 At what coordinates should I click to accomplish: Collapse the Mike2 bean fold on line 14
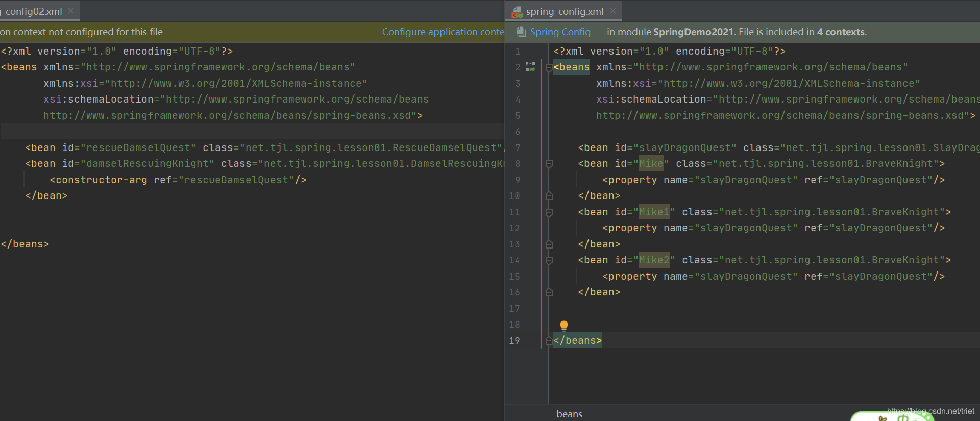point(549,260)
